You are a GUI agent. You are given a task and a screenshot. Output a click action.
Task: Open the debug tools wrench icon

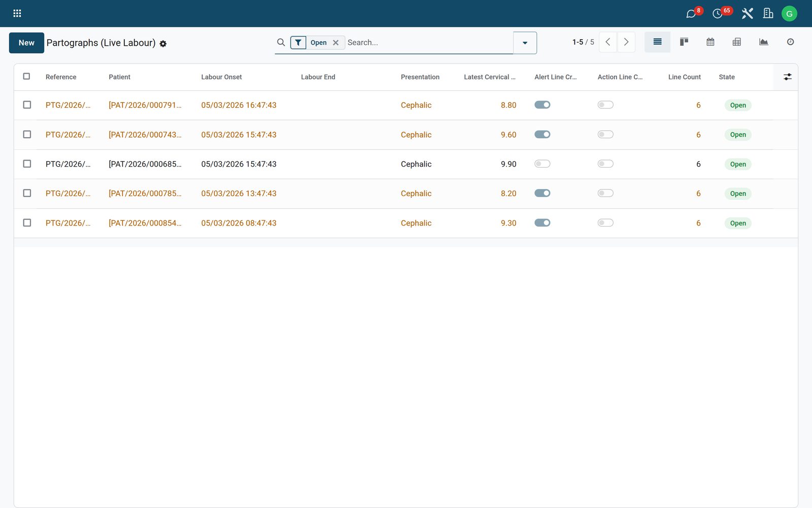747,14
